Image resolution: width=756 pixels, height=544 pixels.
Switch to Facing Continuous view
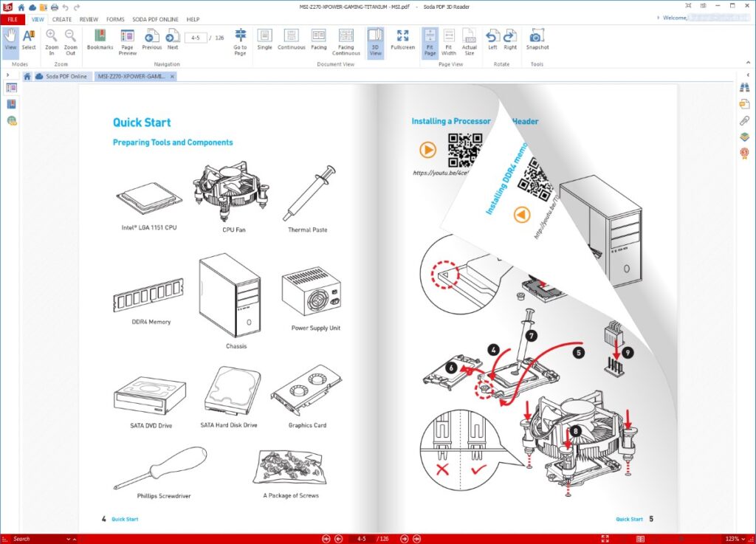[x=346, y=42]
